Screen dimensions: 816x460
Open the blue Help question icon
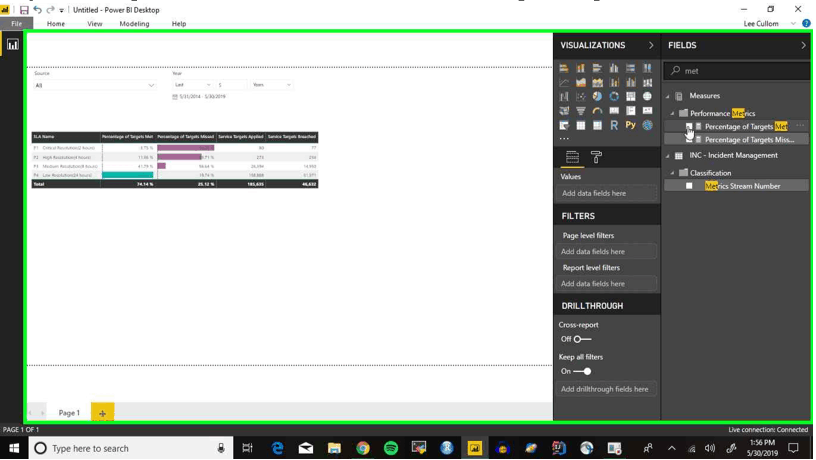(806, 23)
